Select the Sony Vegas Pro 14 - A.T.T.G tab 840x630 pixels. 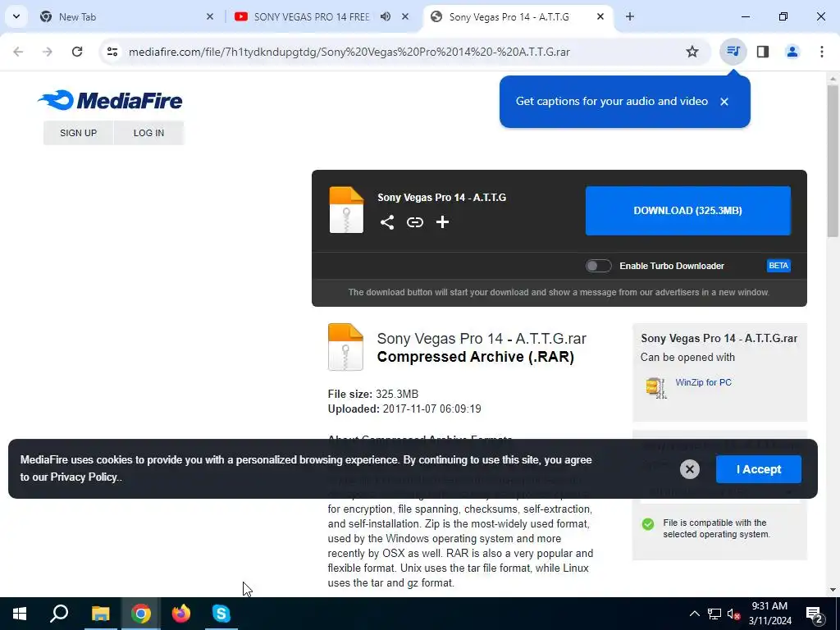point(509,16)
